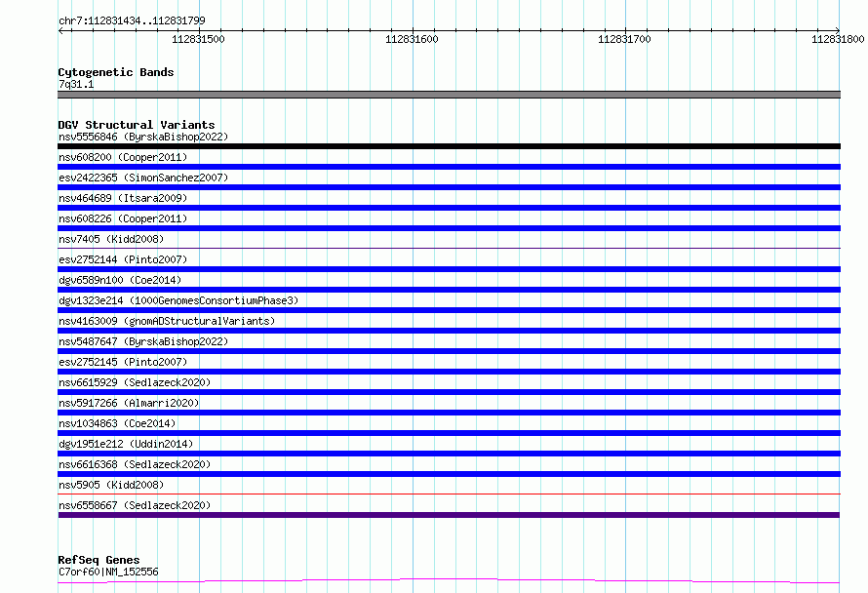Open variant esv2752144 (Pinto2007)
Viewport: 868px width, 593px height.
point(123,259)
